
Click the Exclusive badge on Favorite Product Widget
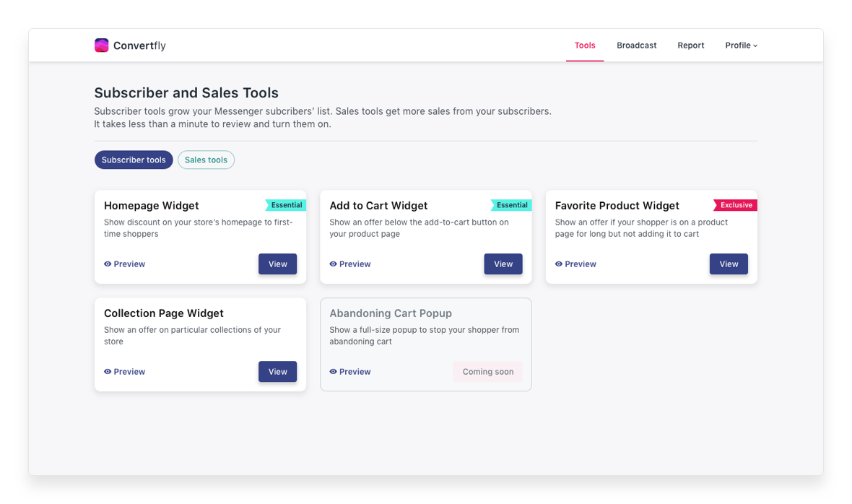(735, 205)
